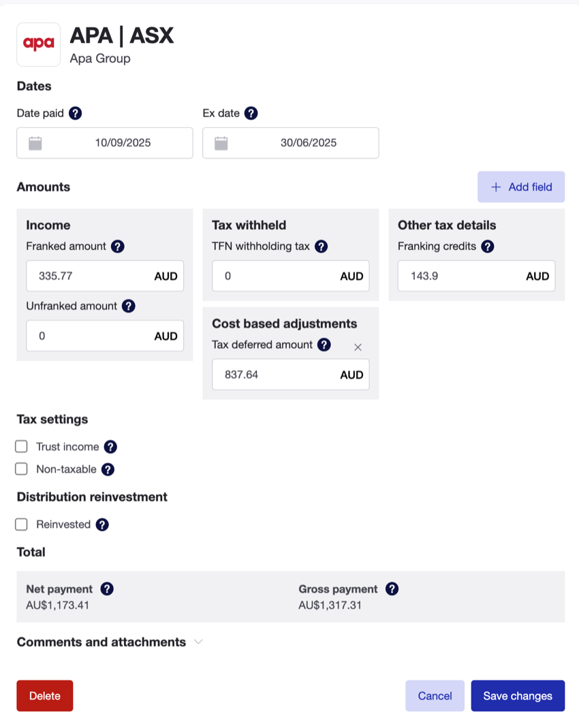Tick the Non-taxable checkbox
Viewport: 579px width, 728px height.
pyautogui.click(x=21, y=469)
